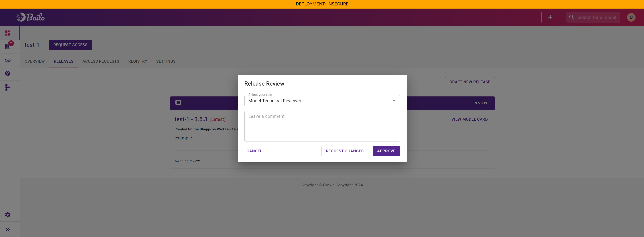Open the test-1 - 3.5.3 release link
Image resolution: width=644 pixels, height=237 pixels.
pyautogui.click(x=191, y=119)
